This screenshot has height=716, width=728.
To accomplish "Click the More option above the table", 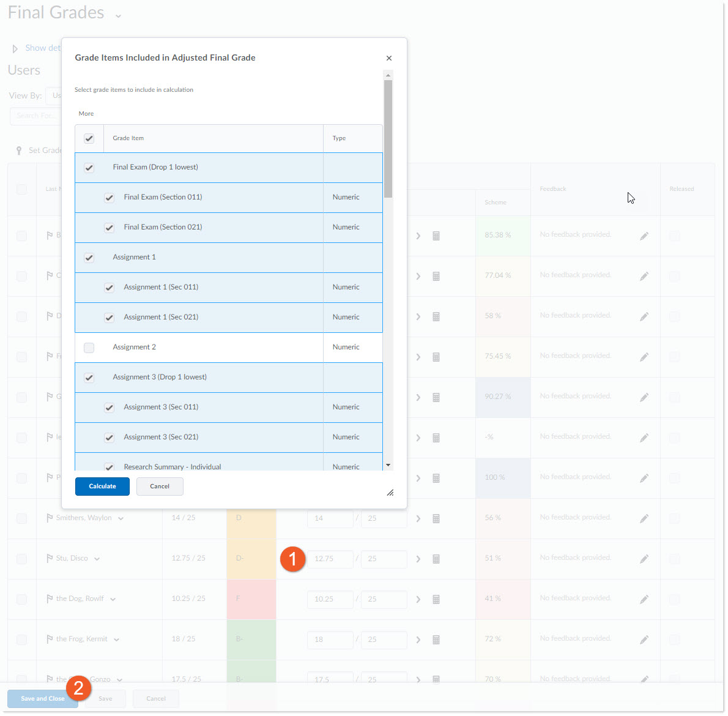I will tap(86, 114).
